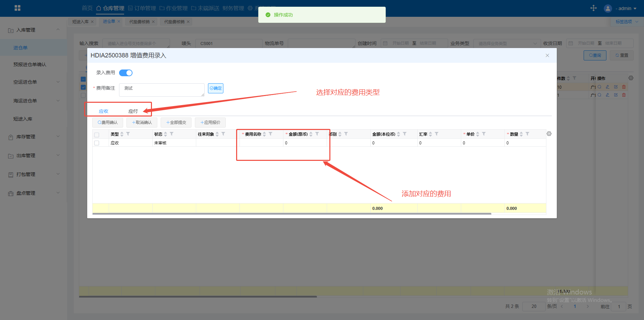Click the 全部提交 button
Image resolution: width=644 pixels, height=320 pixels.
176,123
